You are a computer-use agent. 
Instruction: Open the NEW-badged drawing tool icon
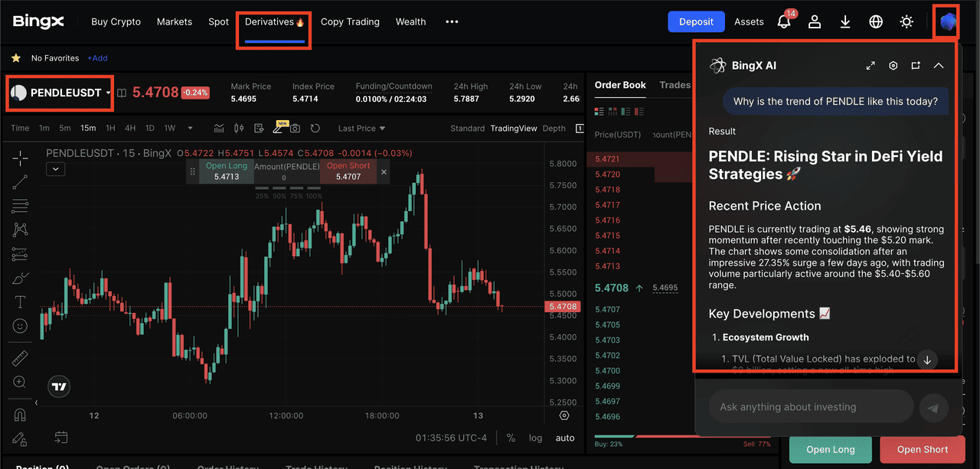point(279,127)
